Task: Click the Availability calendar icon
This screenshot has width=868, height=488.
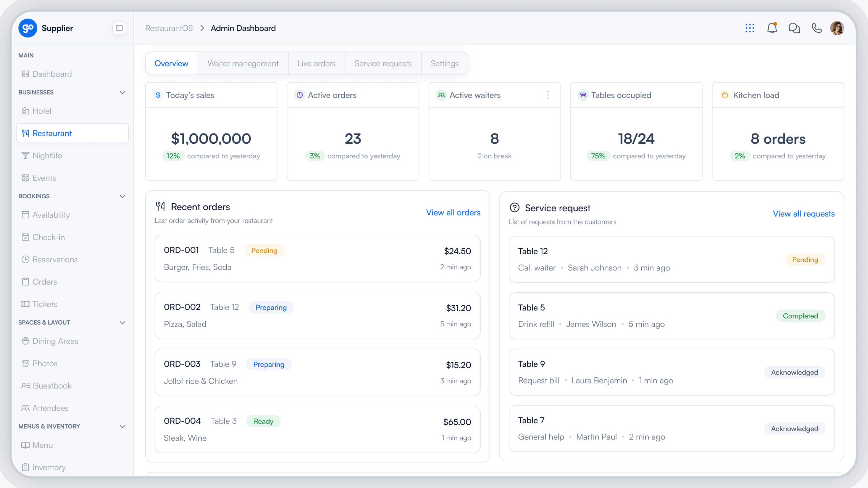Action: 25,215
